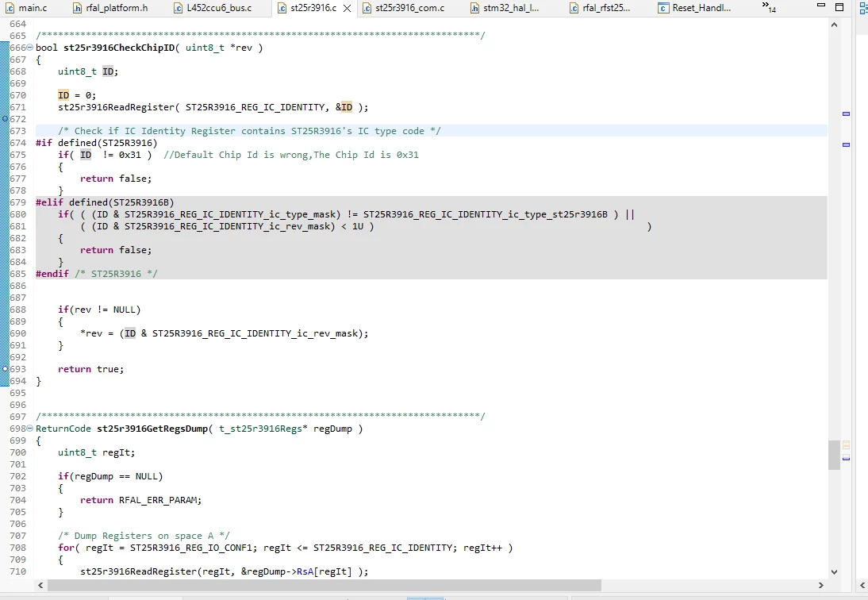
Task: Collapse the st25r3916CheckChipID function fold
Action: point(30,48)
